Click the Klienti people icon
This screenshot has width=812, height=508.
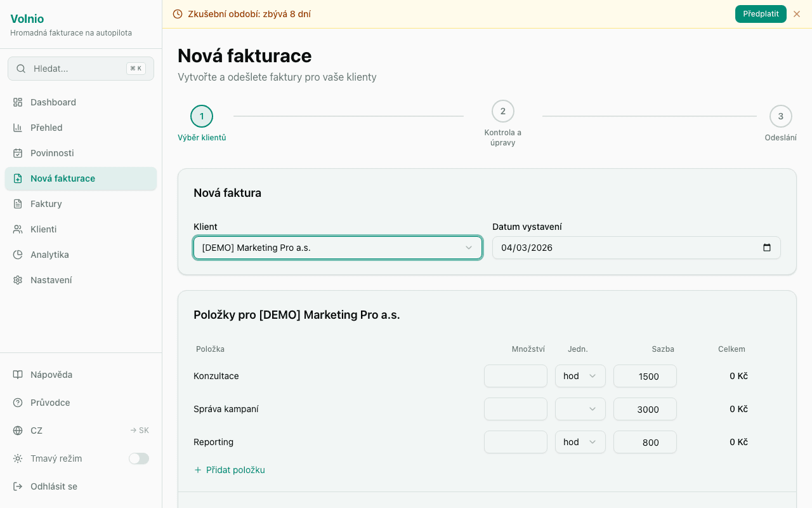coord(18,229)
